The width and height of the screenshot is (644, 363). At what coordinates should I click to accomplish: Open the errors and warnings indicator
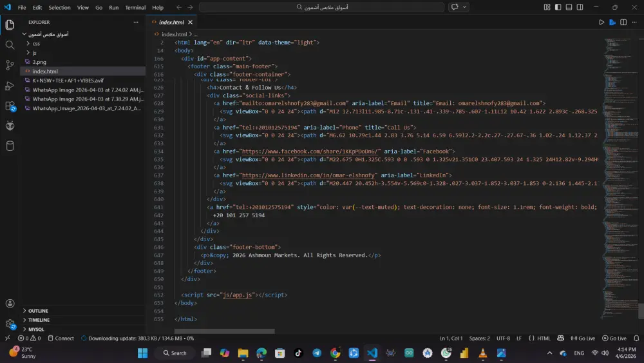(x=29, y=338)
